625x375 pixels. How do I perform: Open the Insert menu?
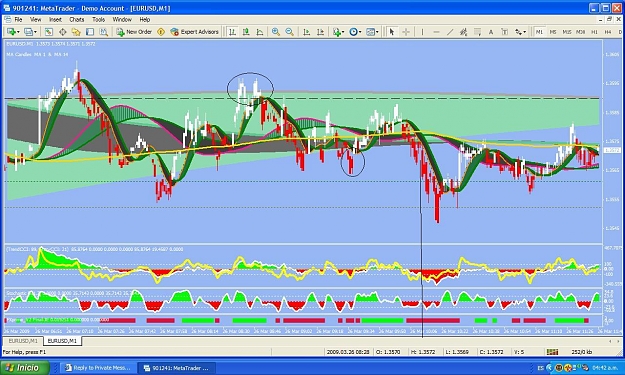55,19
